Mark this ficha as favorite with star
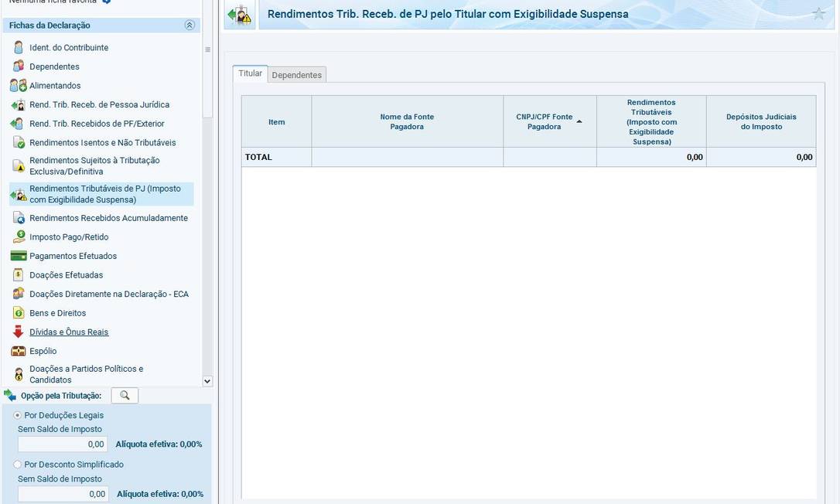The image size is (840, 504). pos(819,14)
